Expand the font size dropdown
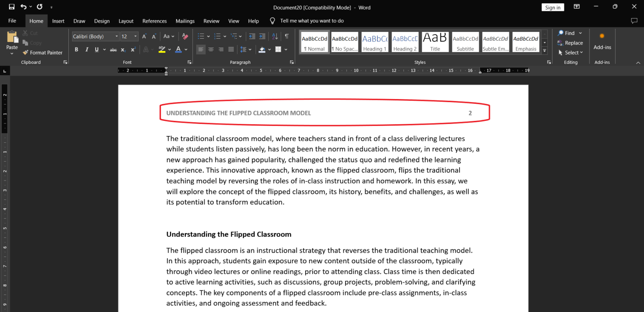Screen dimensions: 644x312 135,37
